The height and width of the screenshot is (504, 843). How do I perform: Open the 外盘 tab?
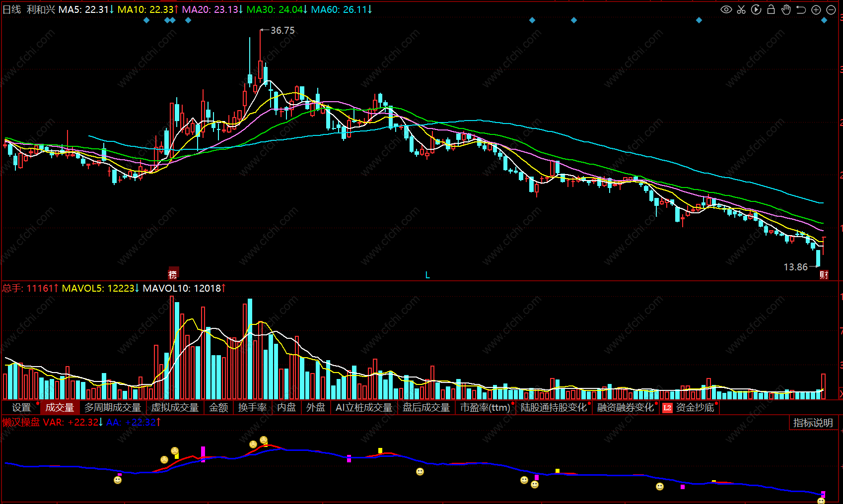[x=316, y=407]
